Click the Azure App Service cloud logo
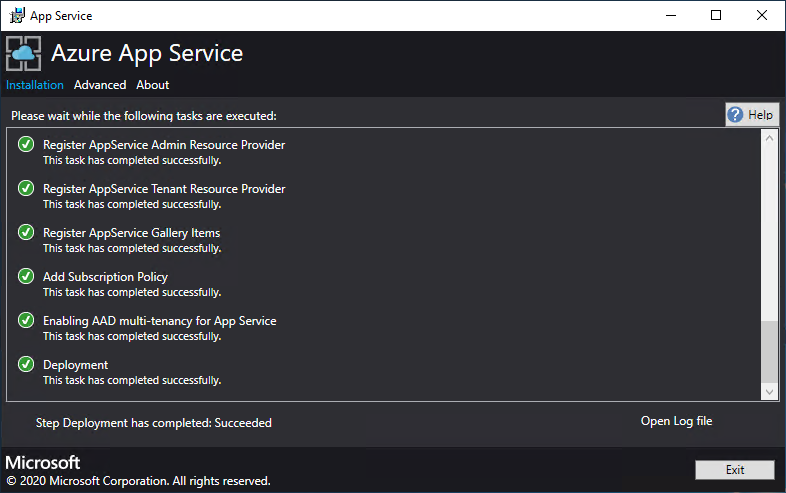Screen dimensions: 786x493 pos(24,53)
